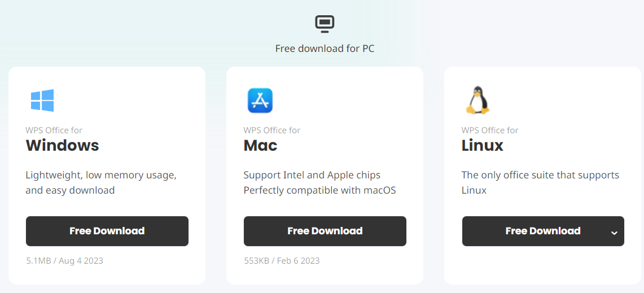Click the 5.1MB / Aug 4 2023 text
The height and width of the screenshot is (293, 644).
click(x=64, y=261)
